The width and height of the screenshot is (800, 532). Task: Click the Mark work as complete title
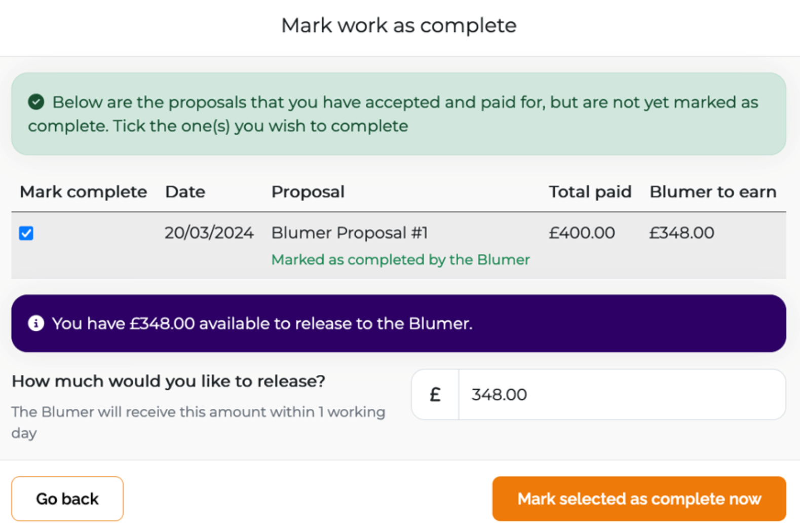(399, 25)
